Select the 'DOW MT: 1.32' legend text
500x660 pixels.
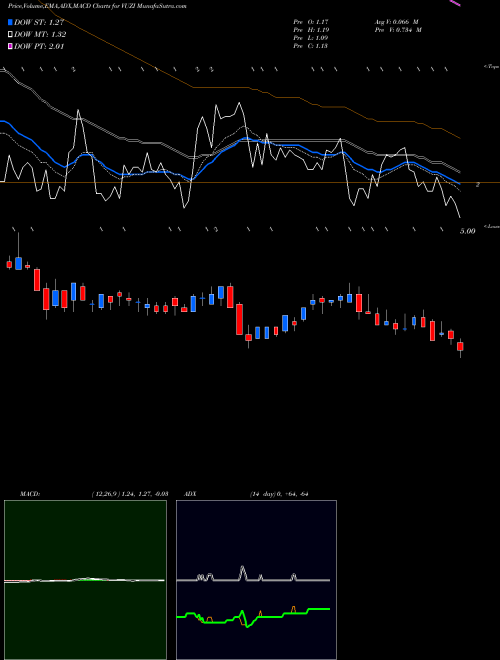[40, 35]
